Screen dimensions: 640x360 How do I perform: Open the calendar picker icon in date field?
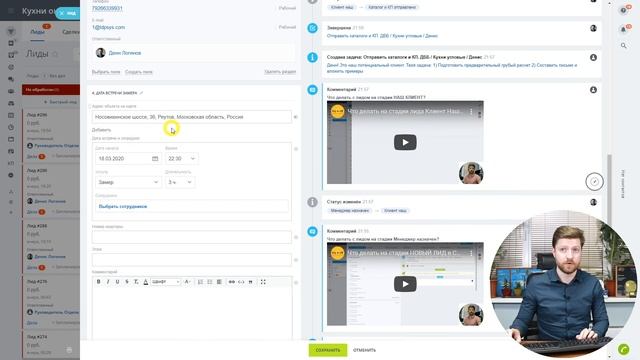pos(155,158)
